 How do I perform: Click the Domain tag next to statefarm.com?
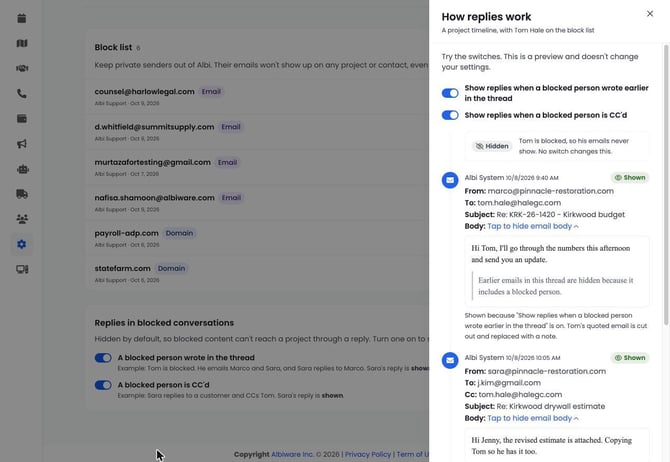172,268
